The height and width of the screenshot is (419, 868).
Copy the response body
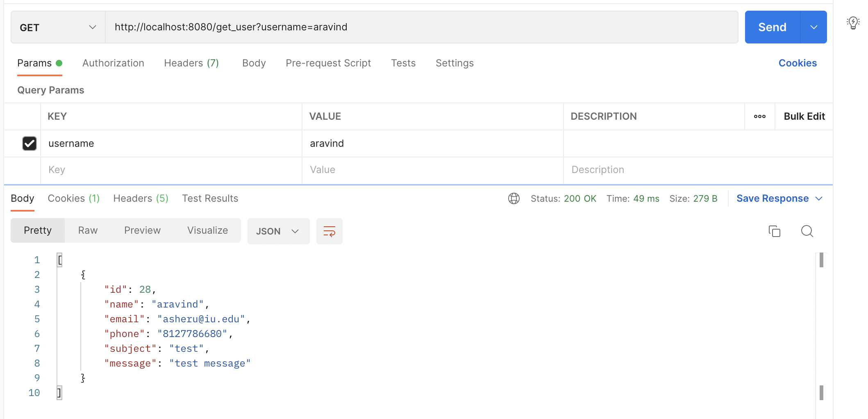[x=774, y=231]
